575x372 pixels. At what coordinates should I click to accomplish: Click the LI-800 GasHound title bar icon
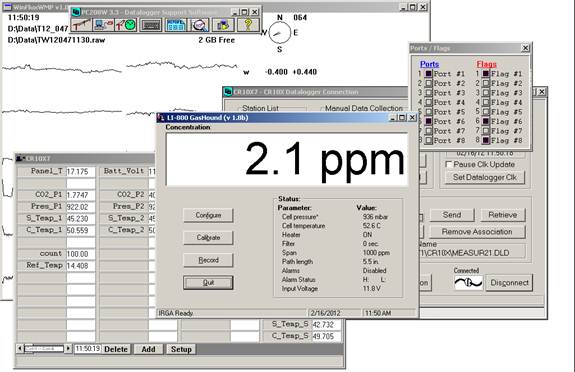[x=161, y=117]
